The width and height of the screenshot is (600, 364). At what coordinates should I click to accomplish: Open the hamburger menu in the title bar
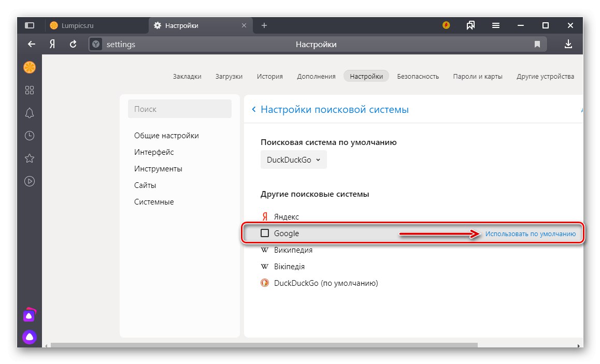click(x=496, y=25)
